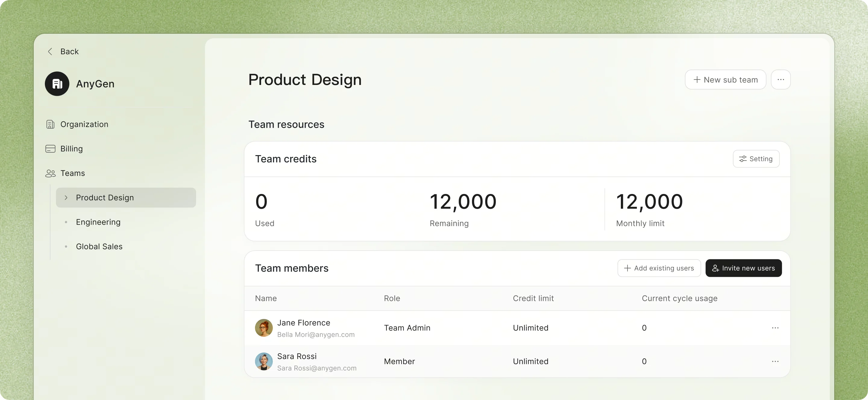Click the Used credits value 0

[261, 202]
